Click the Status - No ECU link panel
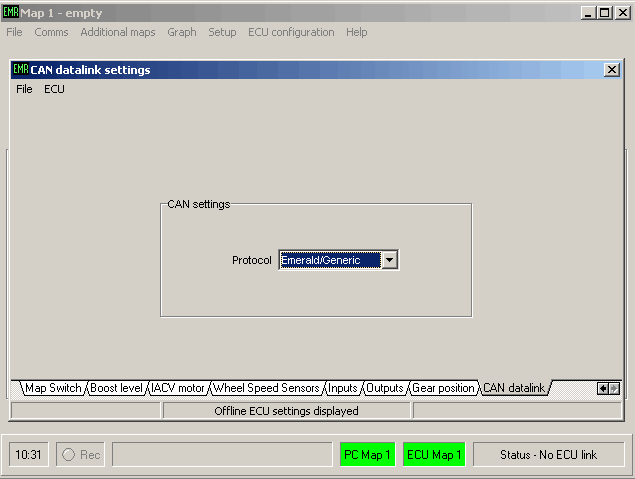635x479 pixels. [548, 455]
